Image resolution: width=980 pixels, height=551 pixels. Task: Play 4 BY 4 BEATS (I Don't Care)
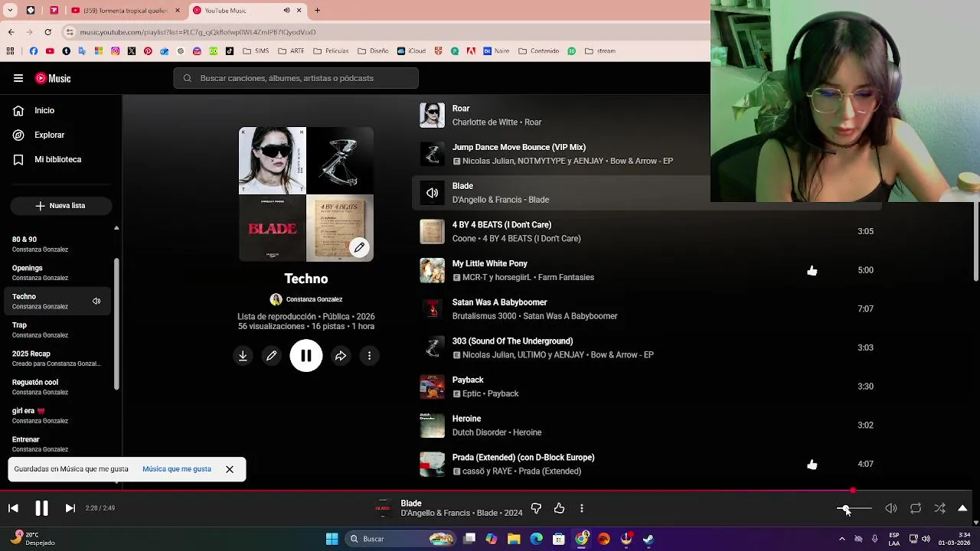501,225
